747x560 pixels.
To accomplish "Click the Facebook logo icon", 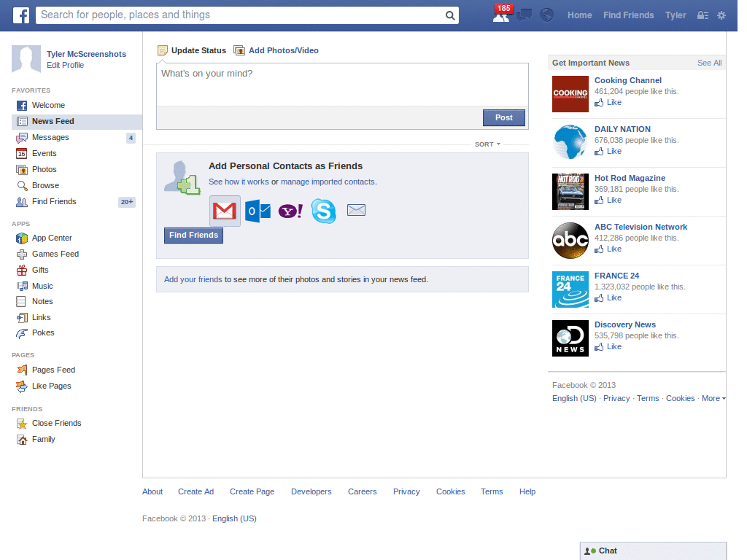I will click(20, 15).
